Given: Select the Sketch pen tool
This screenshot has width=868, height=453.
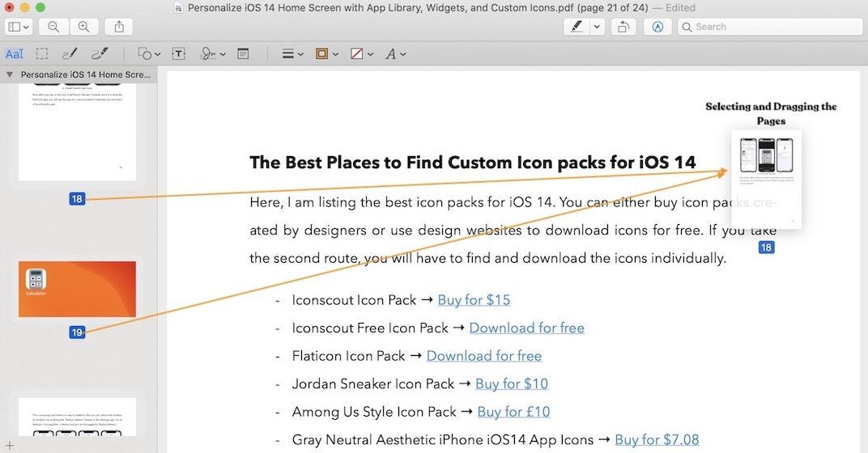Looking at the screenshot, I should coord(70,54).
